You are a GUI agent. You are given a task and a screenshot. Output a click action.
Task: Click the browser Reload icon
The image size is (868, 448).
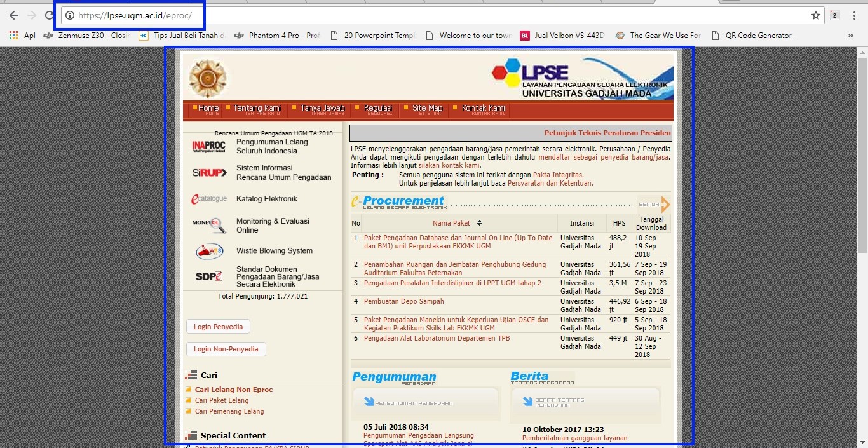click(49, 15)
